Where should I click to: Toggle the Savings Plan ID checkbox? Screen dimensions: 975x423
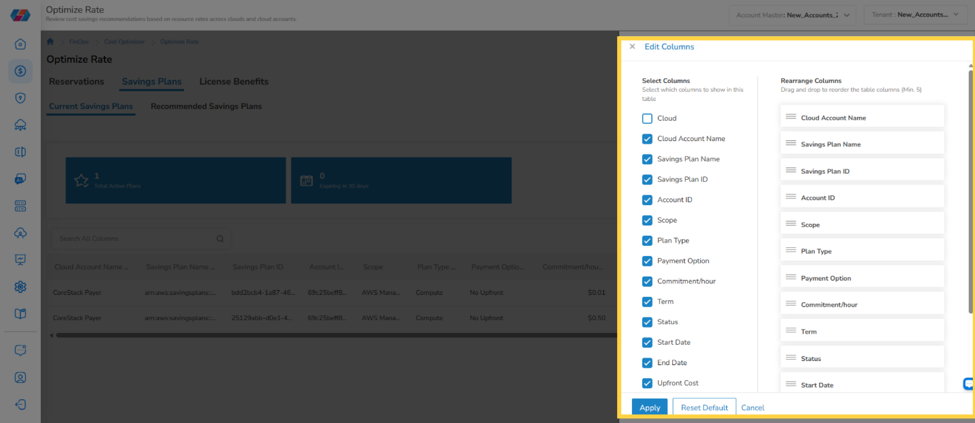point(647,179)
